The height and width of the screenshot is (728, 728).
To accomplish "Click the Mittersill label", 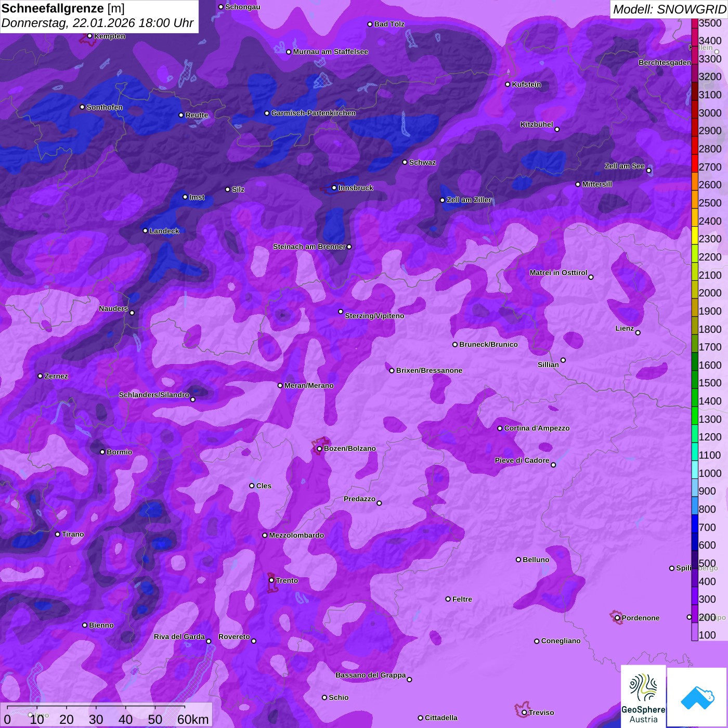I will [x=597, y=185].
